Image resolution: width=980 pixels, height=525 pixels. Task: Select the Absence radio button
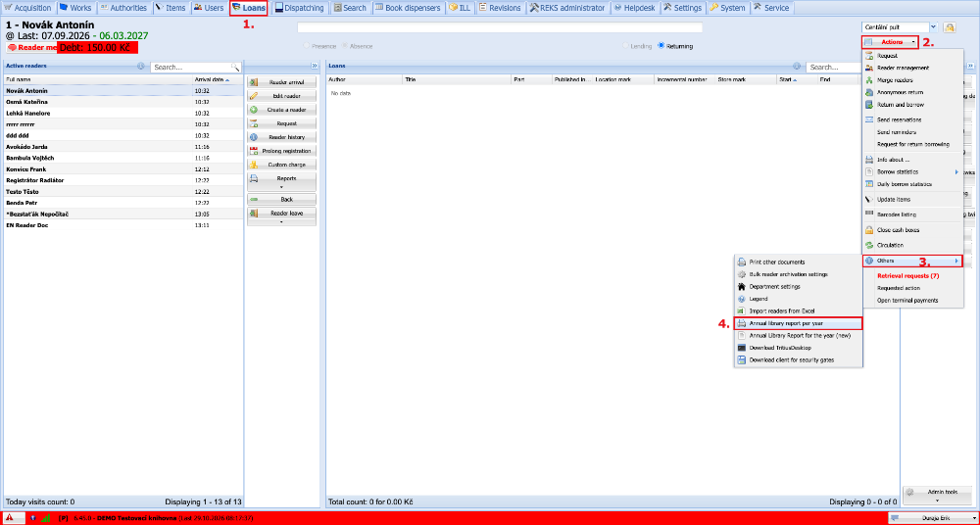point(345,46)
